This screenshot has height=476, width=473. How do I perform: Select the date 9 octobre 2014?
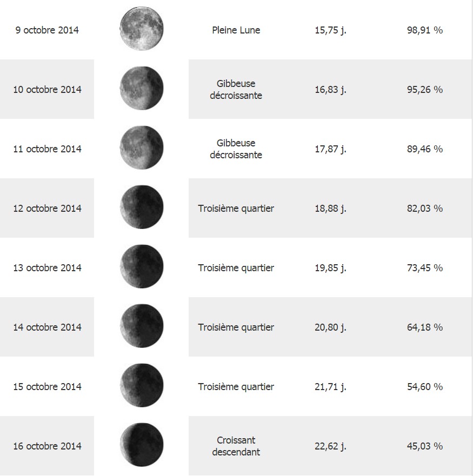pyautogui.click(x=47, y=30)
